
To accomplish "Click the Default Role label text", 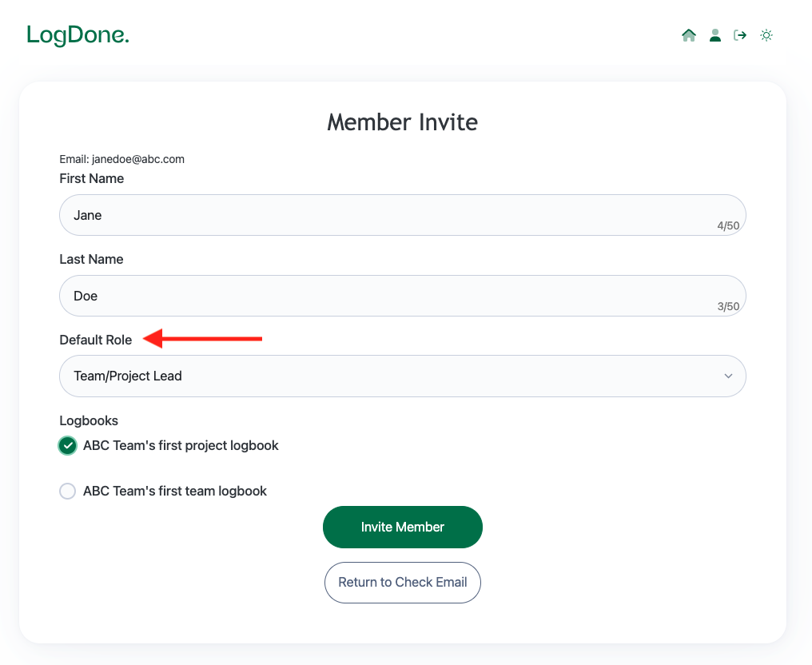I will (x=96, y=340).
